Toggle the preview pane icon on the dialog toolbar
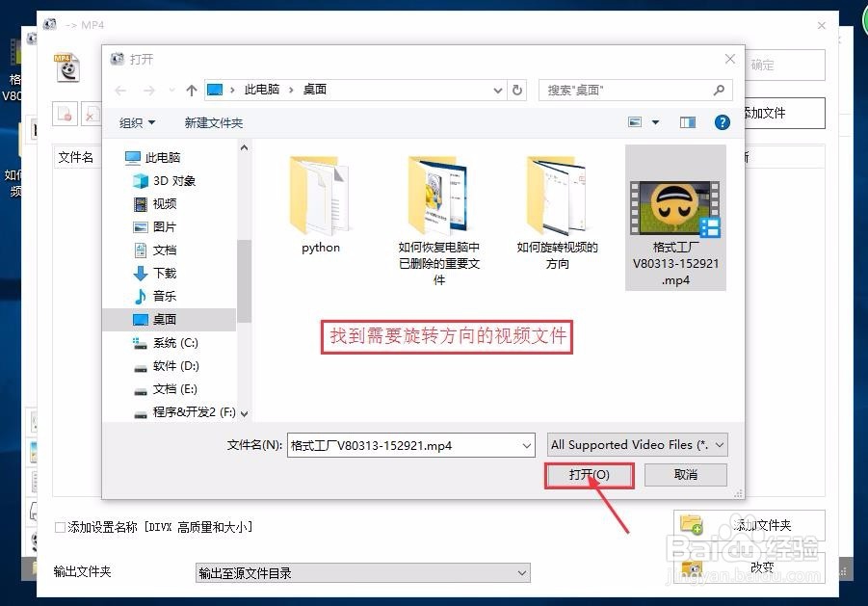 [688, 122]
